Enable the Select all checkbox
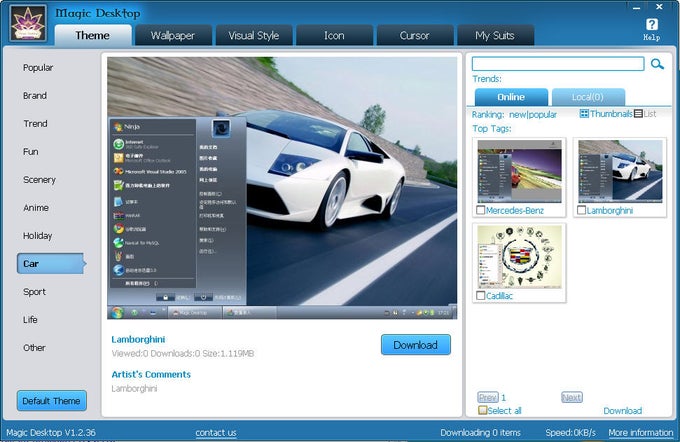This screenshot has width=680, height=442. 482,410
